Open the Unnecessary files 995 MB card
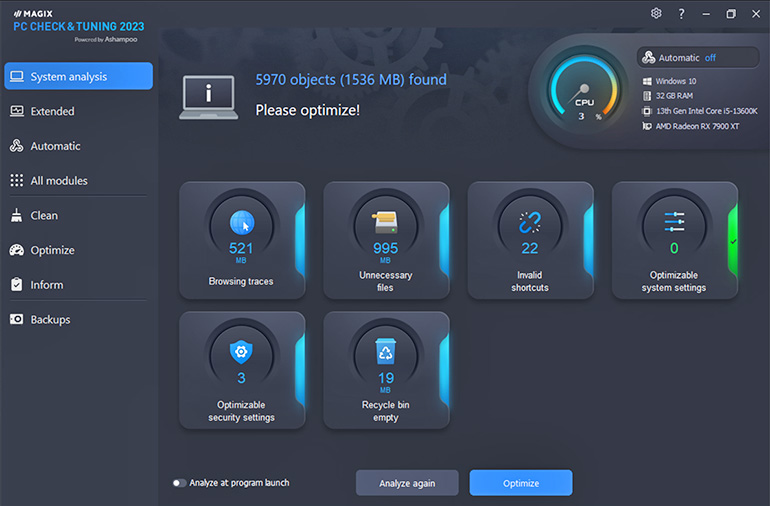 tap(386, 240)
